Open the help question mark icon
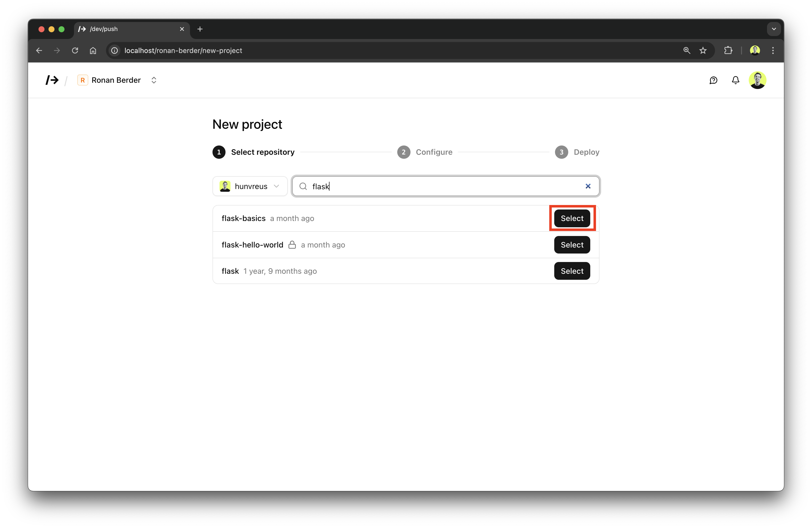 coord(714,80)
